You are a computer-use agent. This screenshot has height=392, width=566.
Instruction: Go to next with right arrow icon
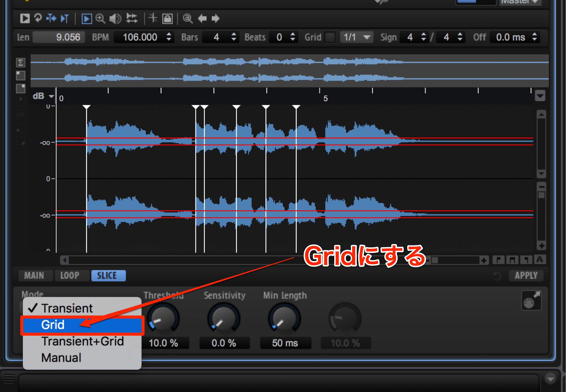215,18
